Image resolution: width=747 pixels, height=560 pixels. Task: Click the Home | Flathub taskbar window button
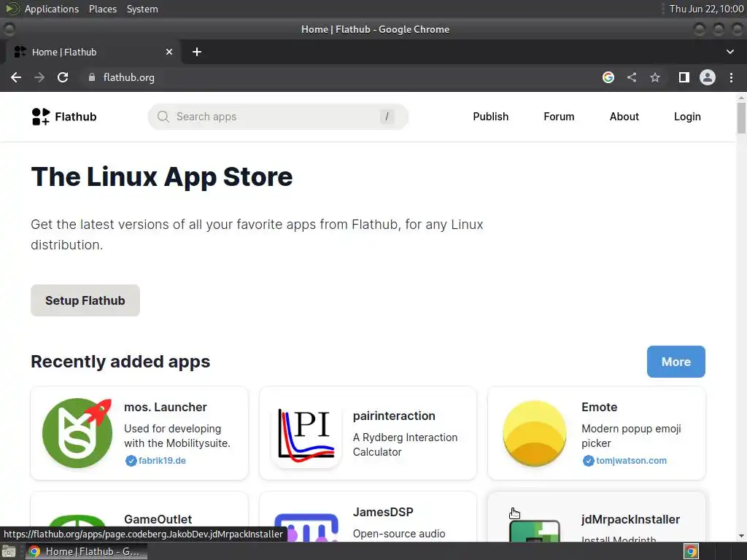click(86, 551)
